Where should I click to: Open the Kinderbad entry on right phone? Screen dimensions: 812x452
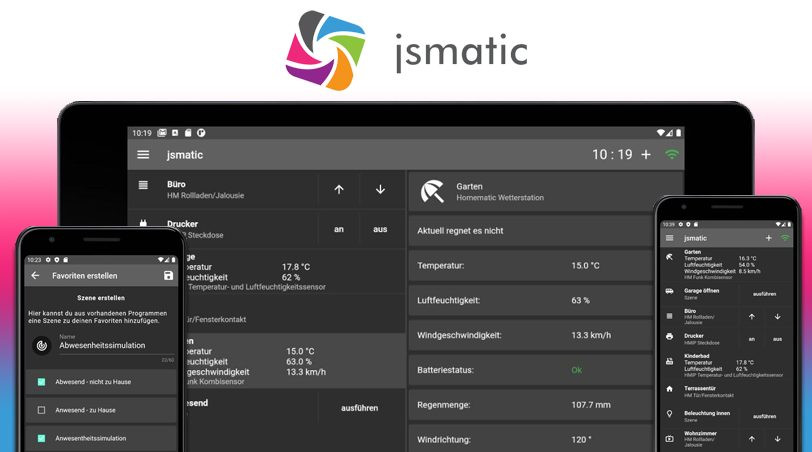click(x=726, y=366)
